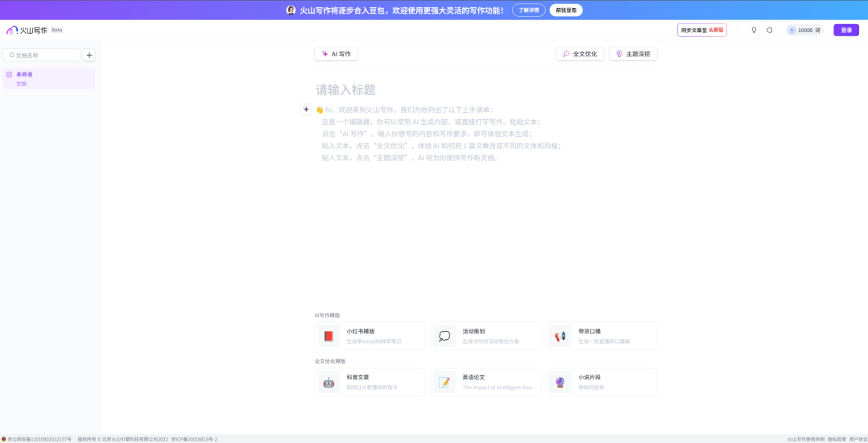Screen dimensions: 868x443
Task: Choose the 带货口播 template card
Action: point(601,336)
